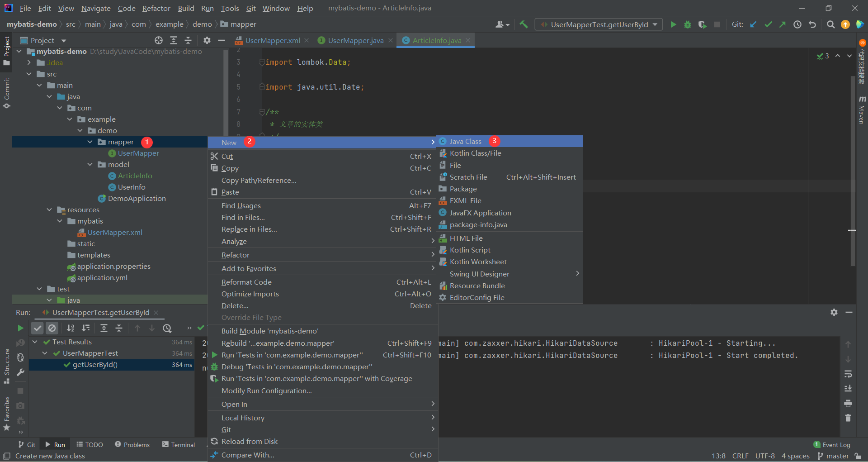
Task: Click the Git commit checkmark icon
Action: [x=768, y=24]
